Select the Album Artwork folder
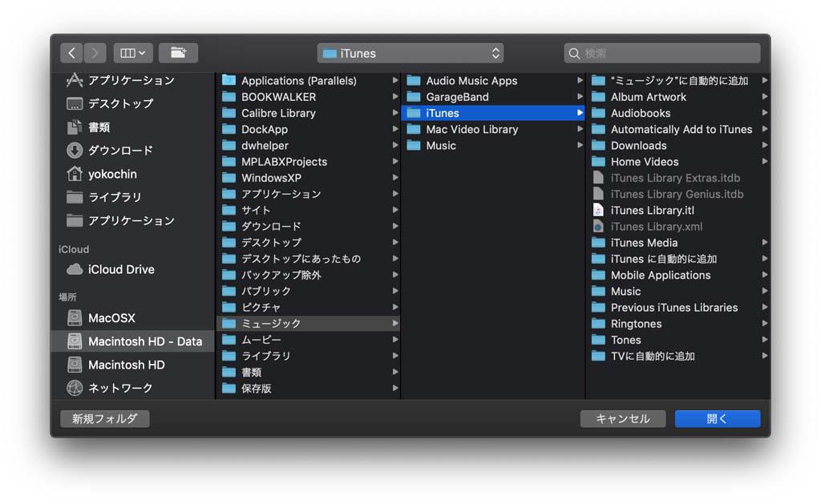This screenshot has width=821, height=504. point(678,97)
